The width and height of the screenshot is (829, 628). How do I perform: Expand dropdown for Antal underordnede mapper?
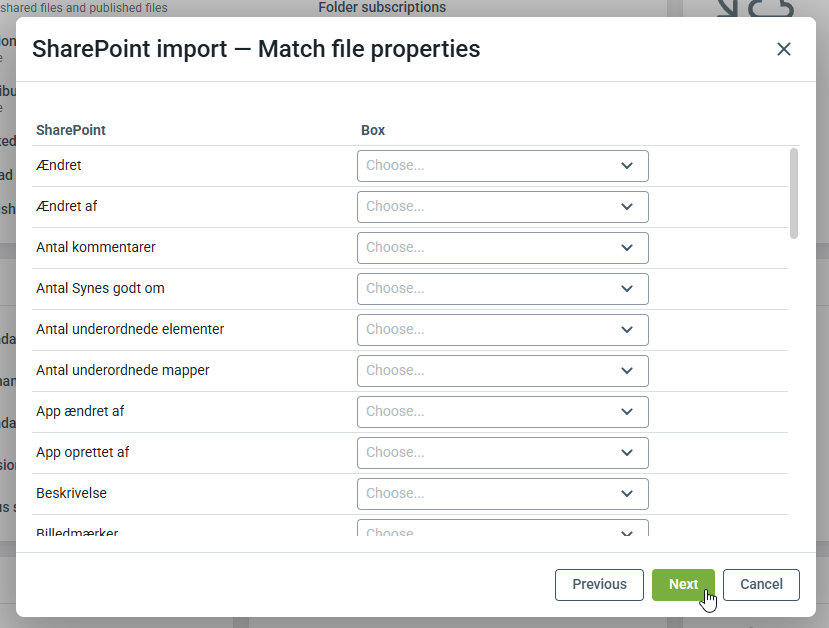coord(502,371)
